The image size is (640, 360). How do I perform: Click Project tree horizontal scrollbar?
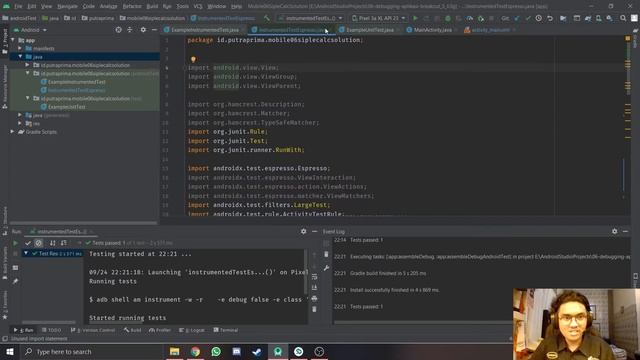click(x=83, y=223)
